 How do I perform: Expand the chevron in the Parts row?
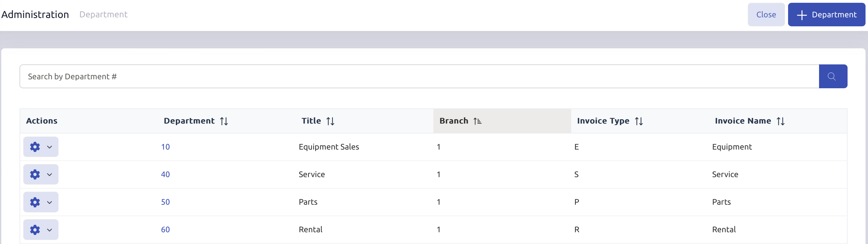pos(50,202)
